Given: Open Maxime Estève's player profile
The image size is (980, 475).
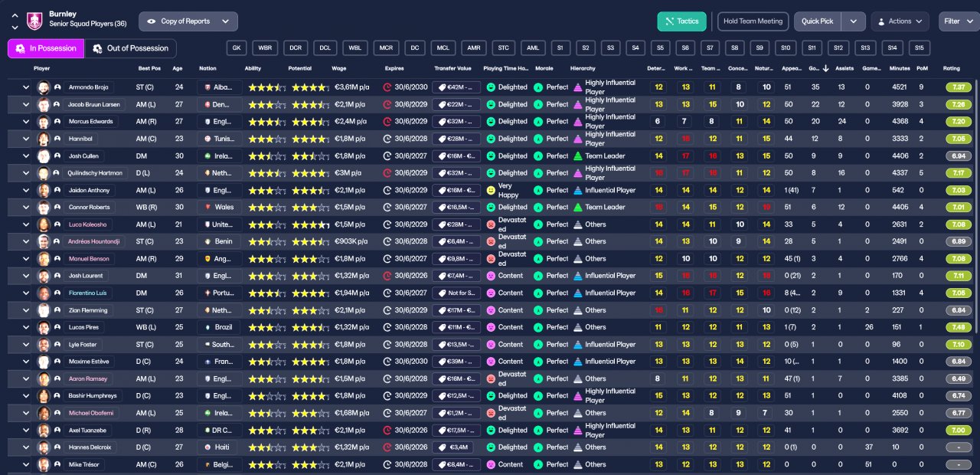Looking at the screenshot, I should (x=89, y=362).
